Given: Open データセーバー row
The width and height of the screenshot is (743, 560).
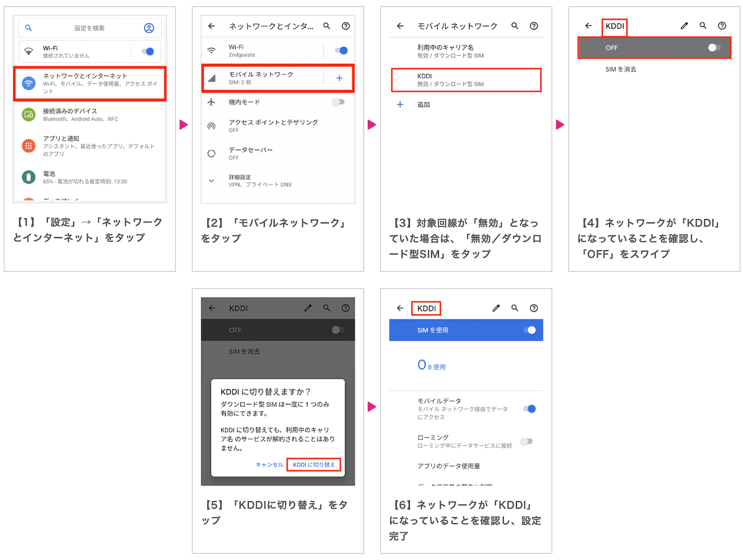Looking at the screenshot, I should (x=278, y=153).
